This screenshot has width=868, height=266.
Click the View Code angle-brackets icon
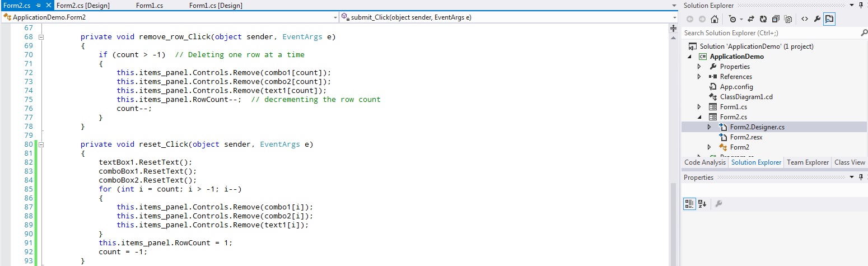point(805,19)
